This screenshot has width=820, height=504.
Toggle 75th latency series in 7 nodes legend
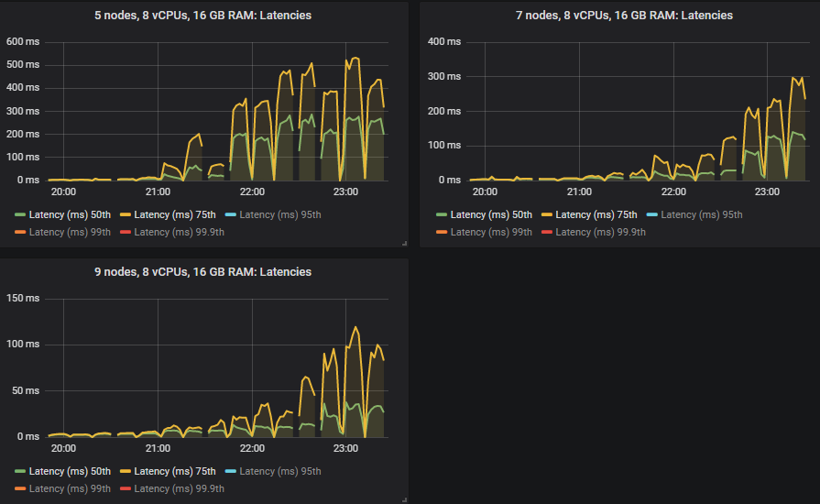click(596, 214)
